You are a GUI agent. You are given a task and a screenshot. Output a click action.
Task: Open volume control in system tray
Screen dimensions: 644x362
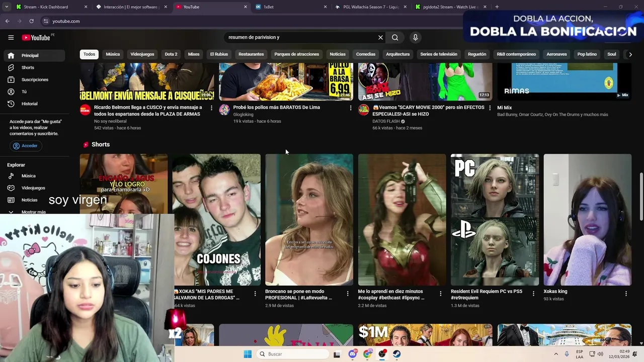tap(600, 354)
